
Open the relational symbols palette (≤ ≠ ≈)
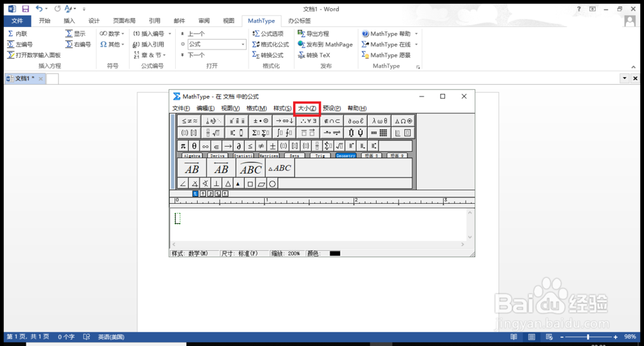pos(189,121)
